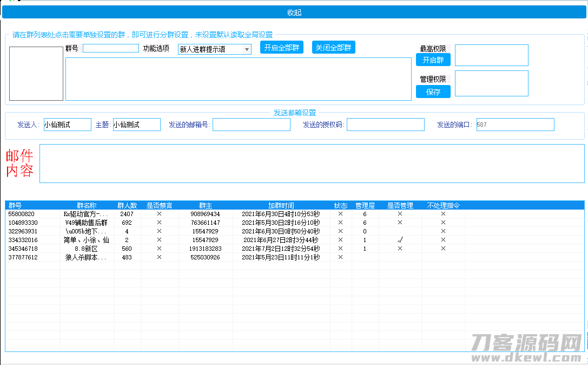Click the 加群时间 column header
The image size is (588, 365).
(281, 205)
